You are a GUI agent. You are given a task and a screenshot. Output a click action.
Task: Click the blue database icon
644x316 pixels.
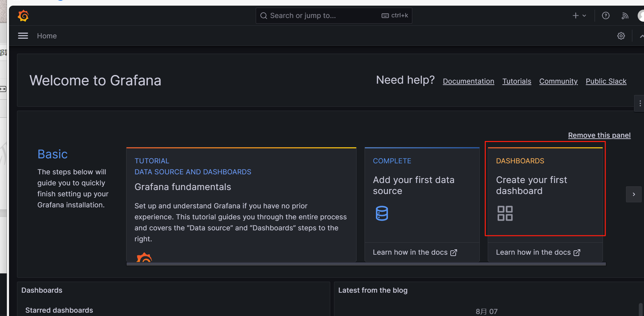(382, 213)
